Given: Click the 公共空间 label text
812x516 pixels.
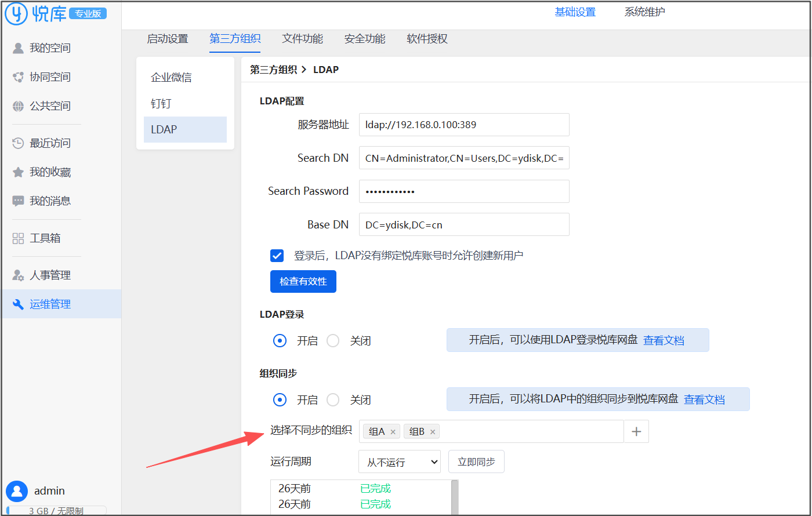Looking at the screenshot, I should pyautogui.click(x=50, y=106).
